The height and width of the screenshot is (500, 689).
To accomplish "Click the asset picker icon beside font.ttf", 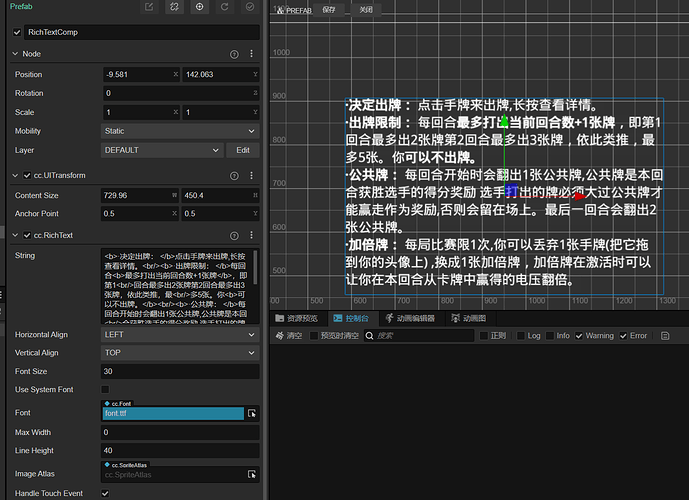I will [252, 413].
